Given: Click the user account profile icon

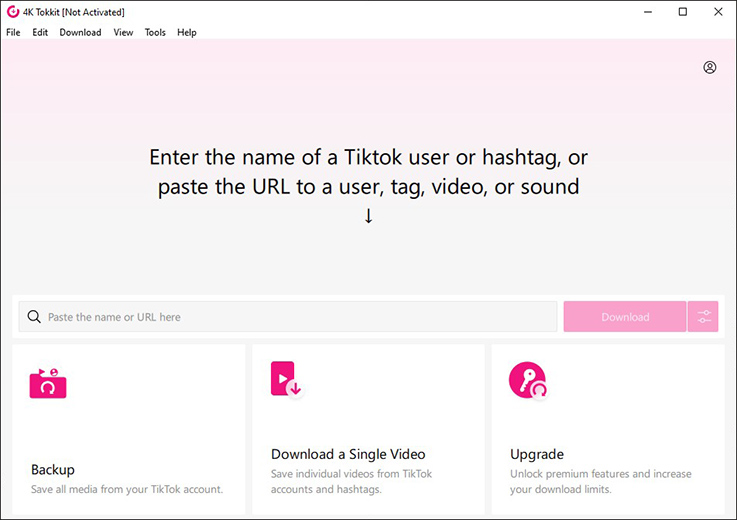Looking at the screenshot, I should coord(710,67).
